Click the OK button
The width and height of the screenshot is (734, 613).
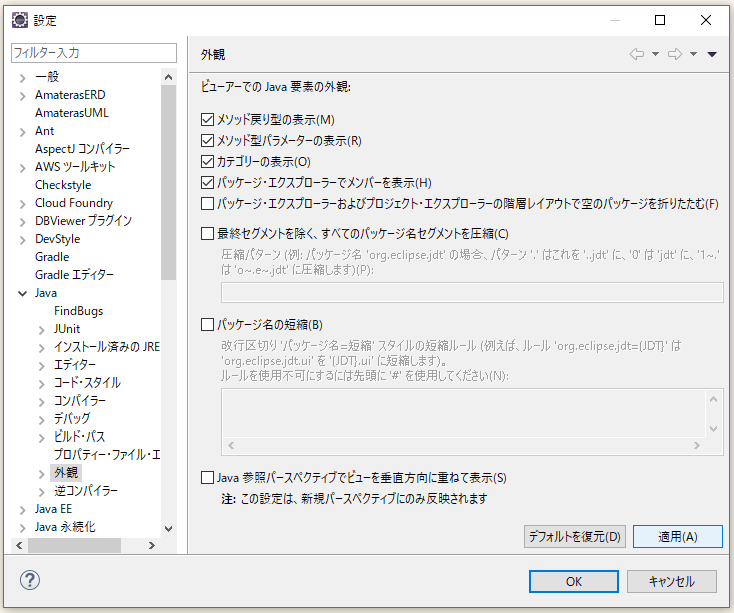pyautogui.click(x=574, y=581)
